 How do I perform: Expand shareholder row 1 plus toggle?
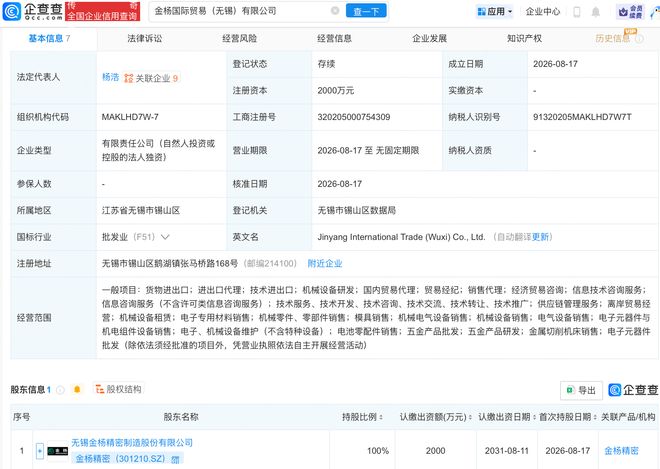pos(40,451)
